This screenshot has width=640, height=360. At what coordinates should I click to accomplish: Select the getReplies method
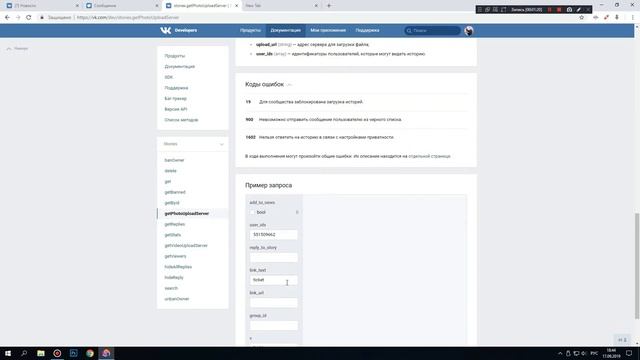[175, 224]
